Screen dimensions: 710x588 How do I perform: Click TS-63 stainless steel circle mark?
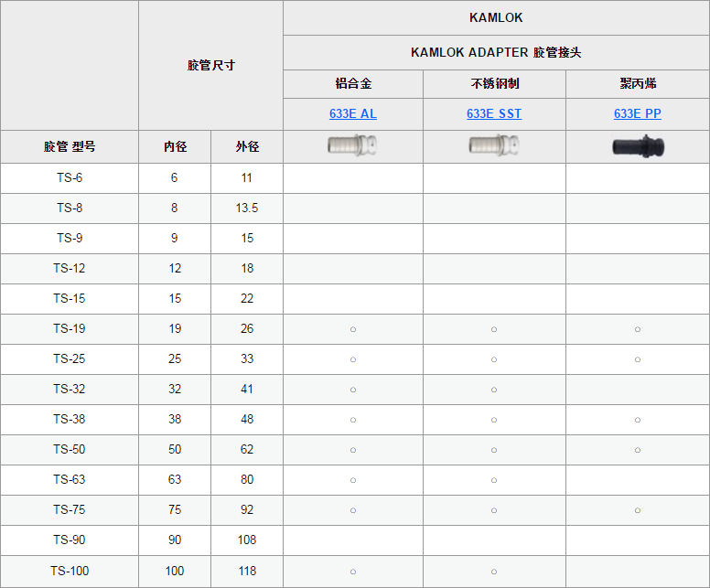pos(494,480)
